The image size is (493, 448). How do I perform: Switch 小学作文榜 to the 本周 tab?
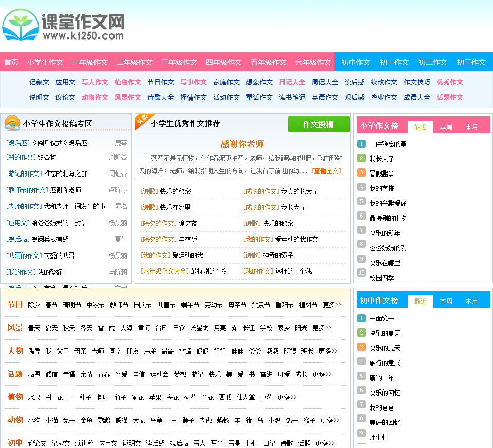point(446,127)
